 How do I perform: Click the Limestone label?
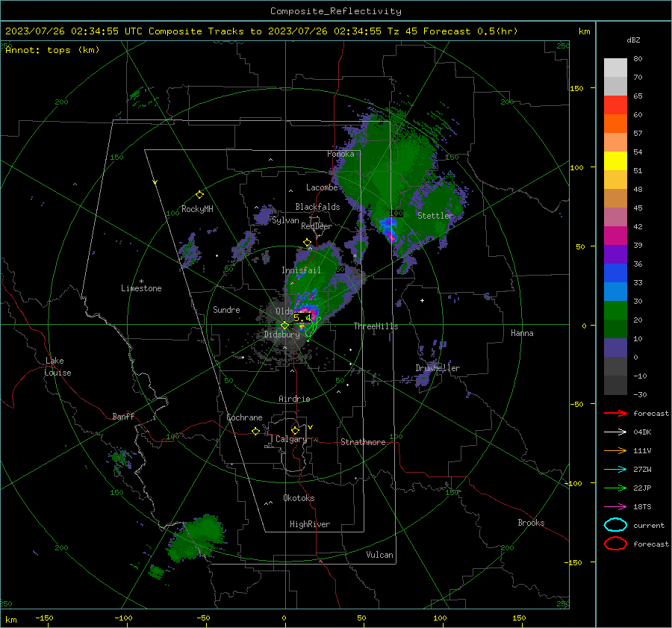(x=141, y=288)
